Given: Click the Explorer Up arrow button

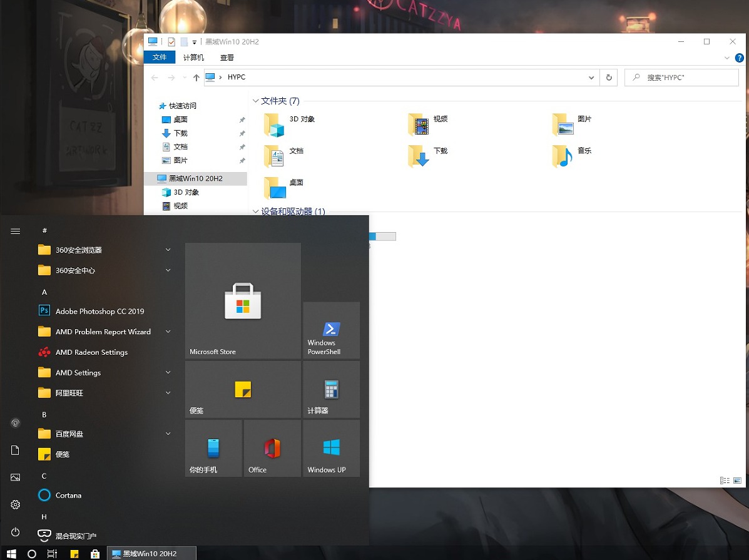Looking at the screenshot, I should tap(196, 78).
